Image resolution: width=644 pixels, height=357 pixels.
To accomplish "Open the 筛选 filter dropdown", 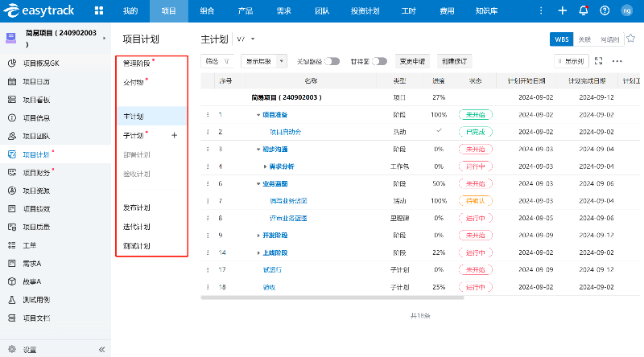I will click(x=217, y=61).
